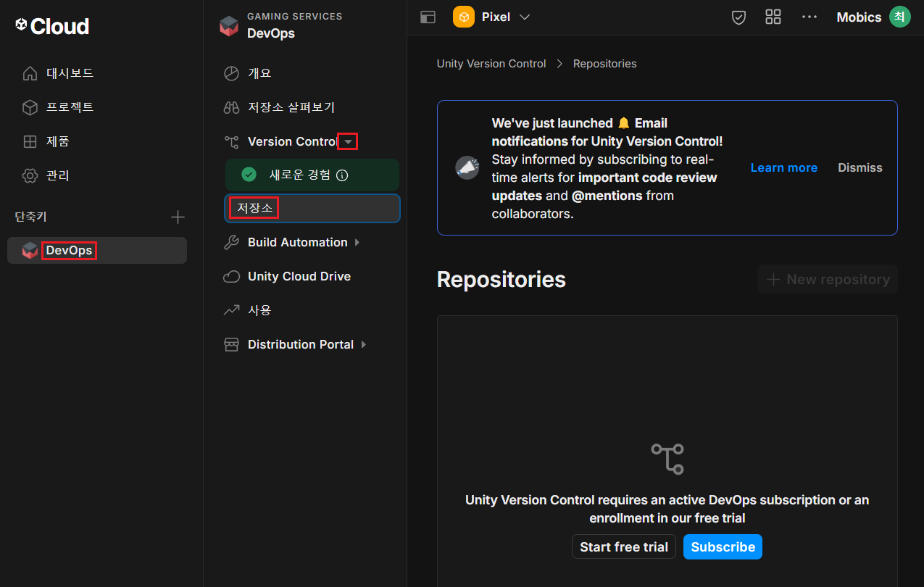Collapse the Version Control section arrow
The height and width of the screenshot is (587, 924).
pyautogui.click(x=349, y=142)
